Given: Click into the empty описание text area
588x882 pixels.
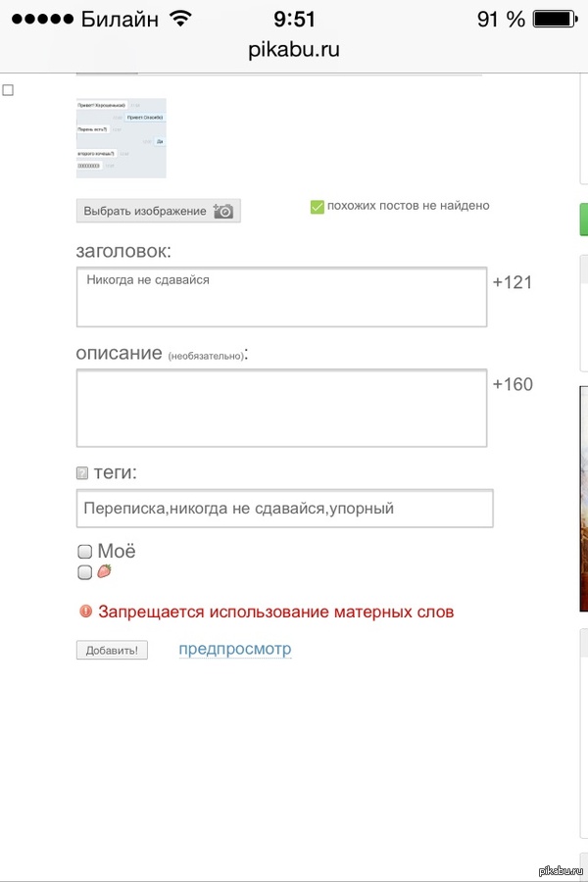Looking at the screenshot, I should click(x=281, y=408).
